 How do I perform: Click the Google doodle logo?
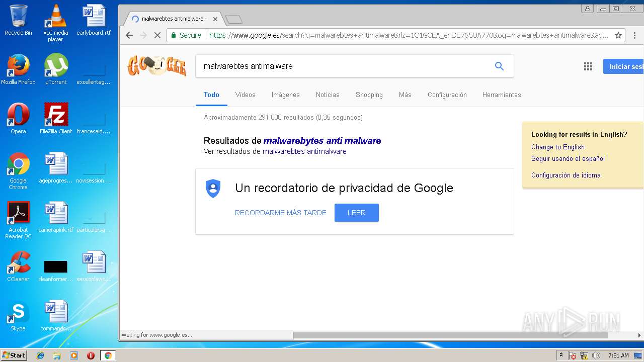pos(156,66)
